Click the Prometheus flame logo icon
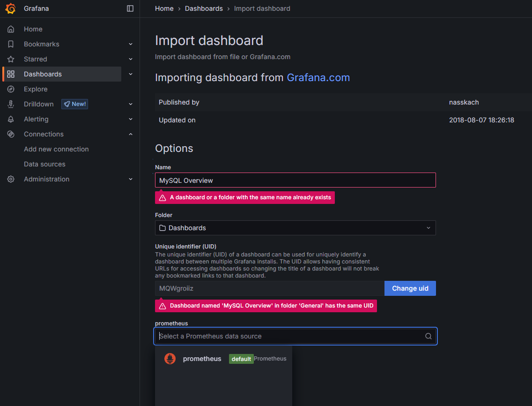This screenshot has height=406, width=532. click(x=170, y=359)
